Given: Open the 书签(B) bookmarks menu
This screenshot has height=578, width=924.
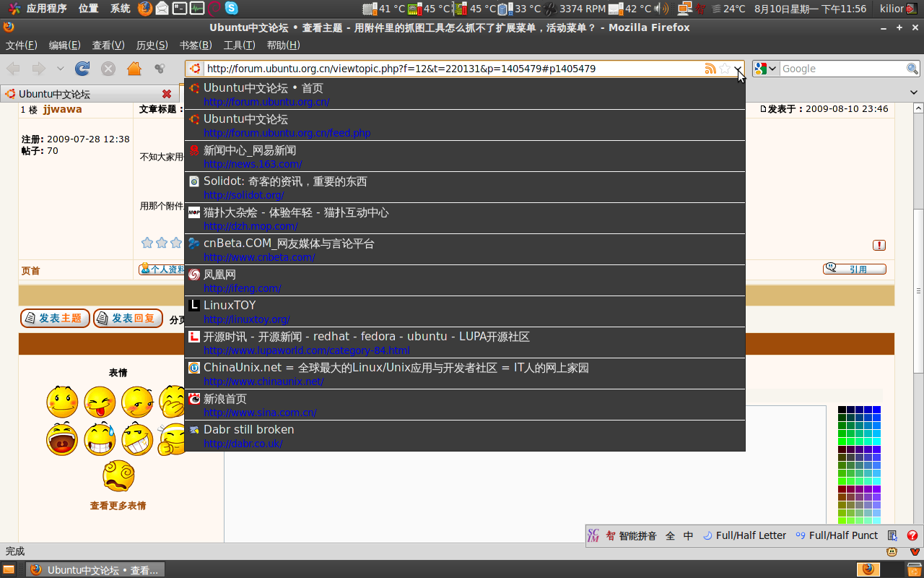Looking at the screenshot, I should pos(196,45).
